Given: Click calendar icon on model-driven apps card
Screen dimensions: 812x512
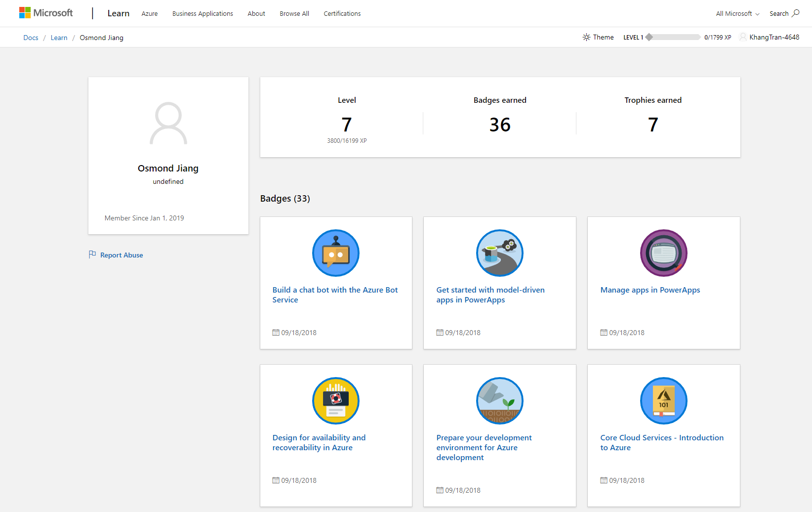Looking at the screenshot, I should (440, 333).
